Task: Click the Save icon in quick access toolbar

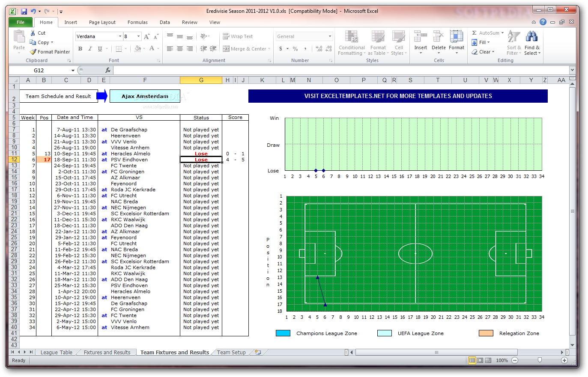Action: pyautogui.click(x=24, y=12)
